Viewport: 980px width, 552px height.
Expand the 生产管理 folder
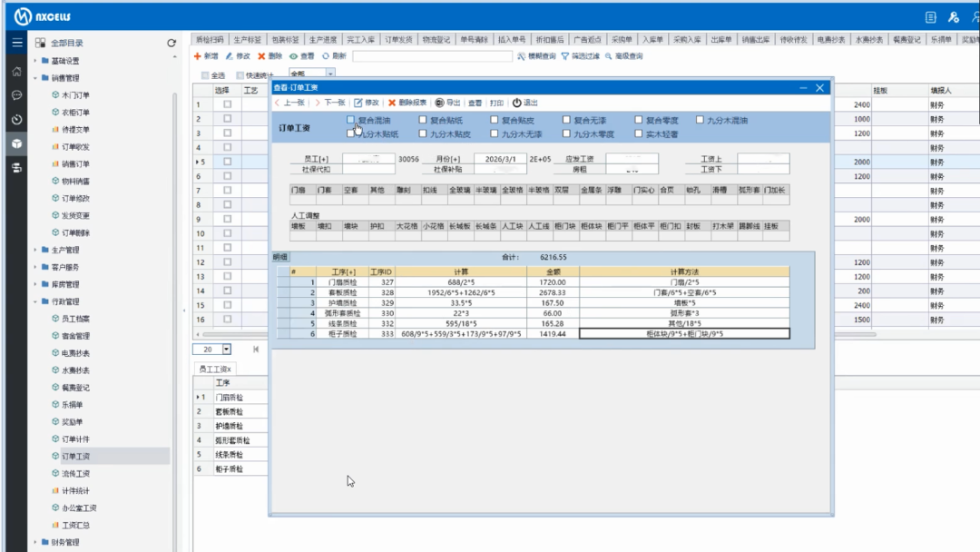coord(35,250)
